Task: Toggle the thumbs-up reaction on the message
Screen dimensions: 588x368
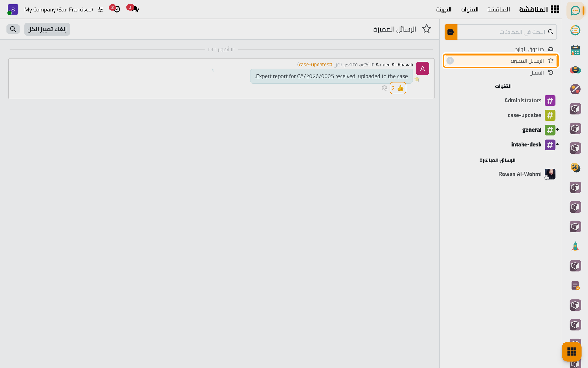Action: pos(398,88)
